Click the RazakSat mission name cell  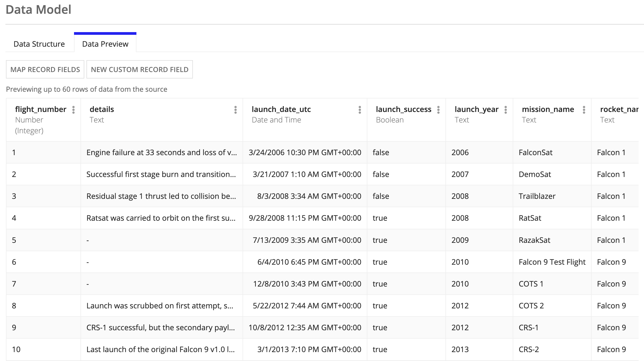tap(552, 240)
